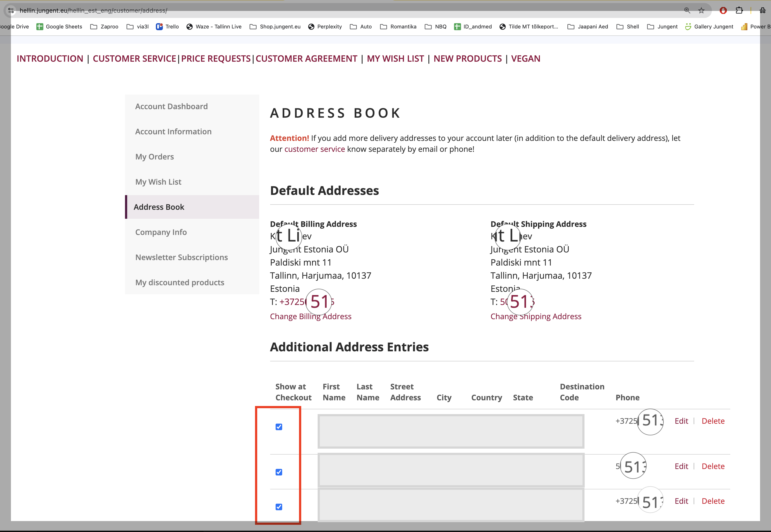
Task: Go to PRICE REQUESTS in top navigation
Action: pyautogui.click(x=216, y=59)
